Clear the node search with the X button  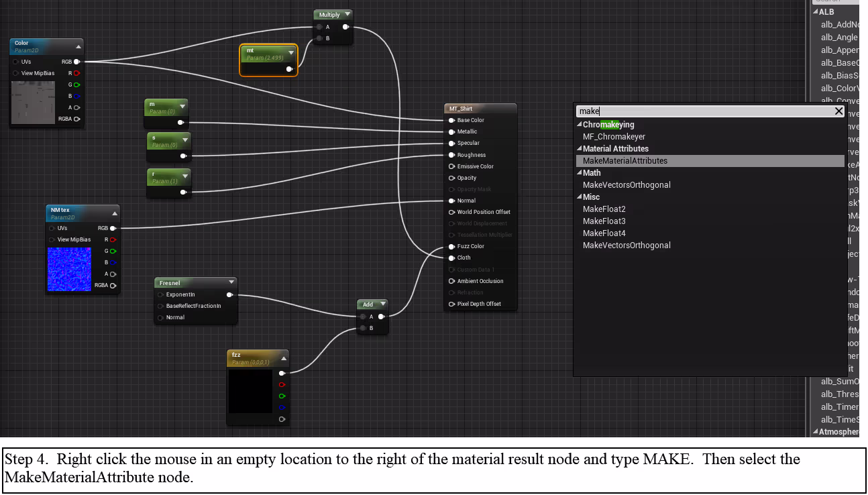point(838,111)
